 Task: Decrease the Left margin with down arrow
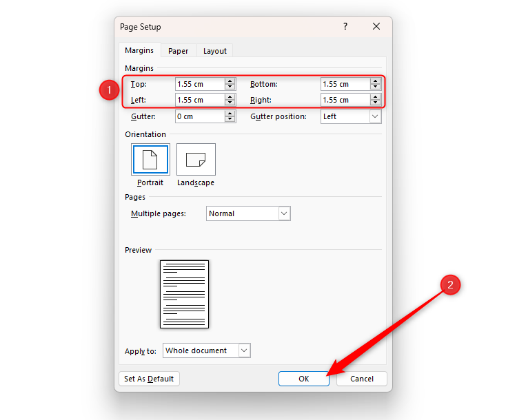tap(230, 103)
